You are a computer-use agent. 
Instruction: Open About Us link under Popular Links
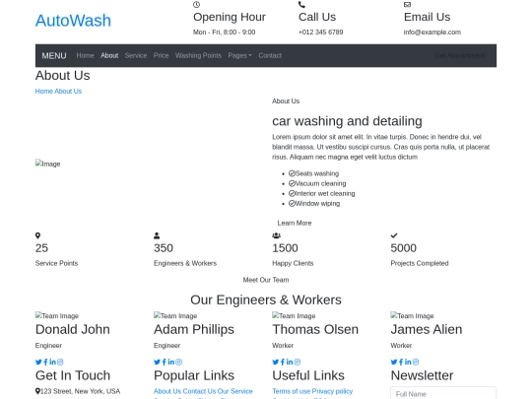(x=167, y=391)
